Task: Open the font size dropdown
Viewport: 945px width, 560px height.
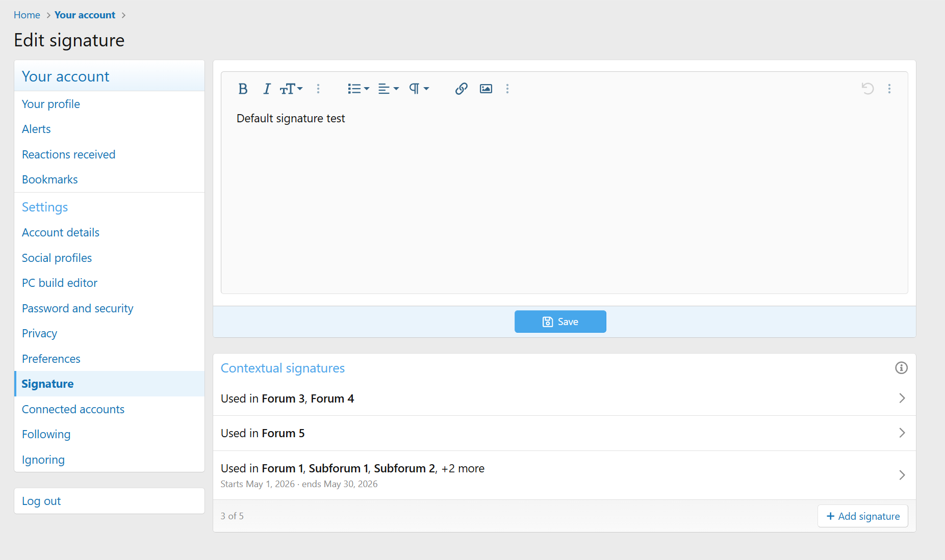Action: pos(291,89)
